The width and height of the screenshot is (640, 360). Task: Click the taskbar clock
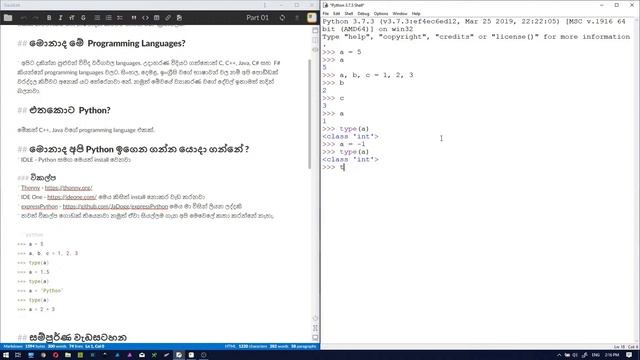pos(612,355)
